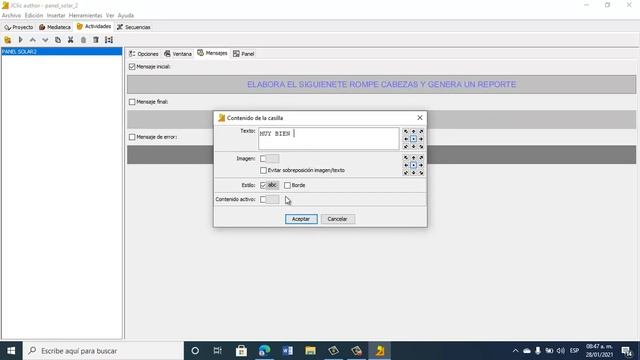Open the Edición menu
The image size is (640, 360).
click(33, 16)
